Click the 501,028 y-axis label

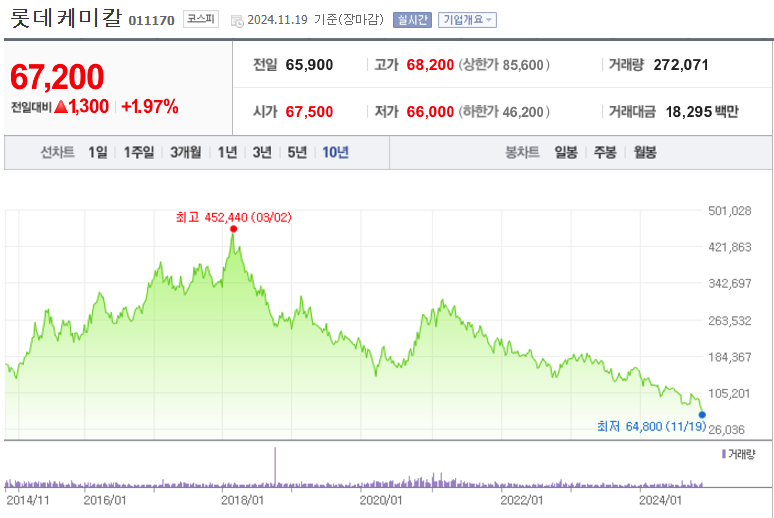point(730,211)
